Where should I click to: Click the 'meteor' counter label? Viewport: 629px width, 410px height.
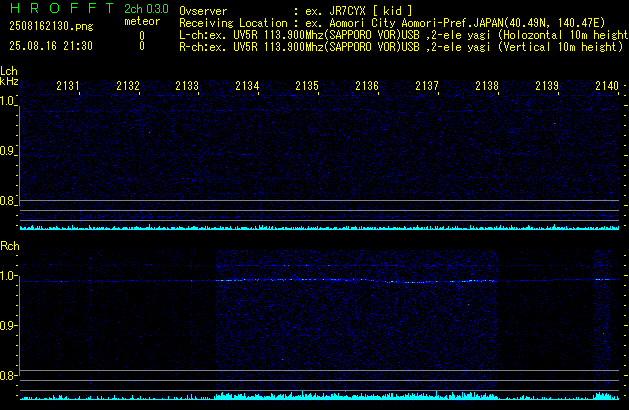(x=142, y=21)
